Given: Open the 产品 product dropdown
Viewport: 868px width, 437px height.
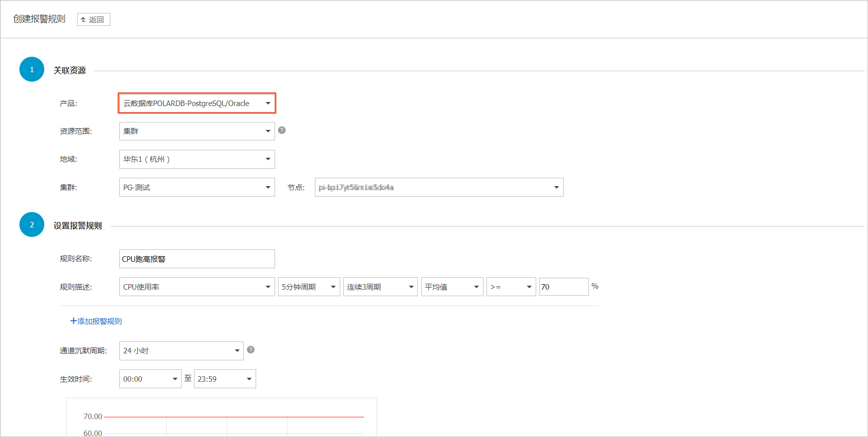Looking at the screenshot, I should [x=197, y=103].
